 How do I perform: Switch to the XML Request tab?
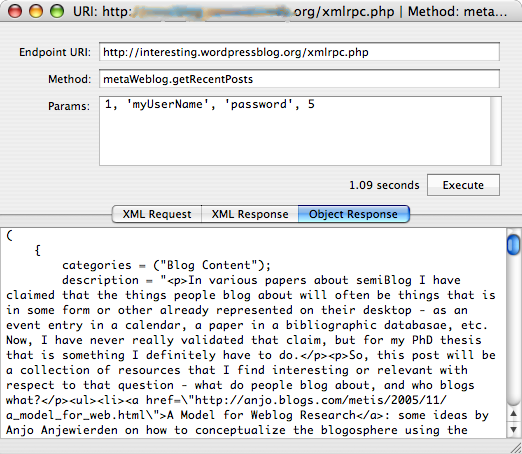[x=157, y=214]
